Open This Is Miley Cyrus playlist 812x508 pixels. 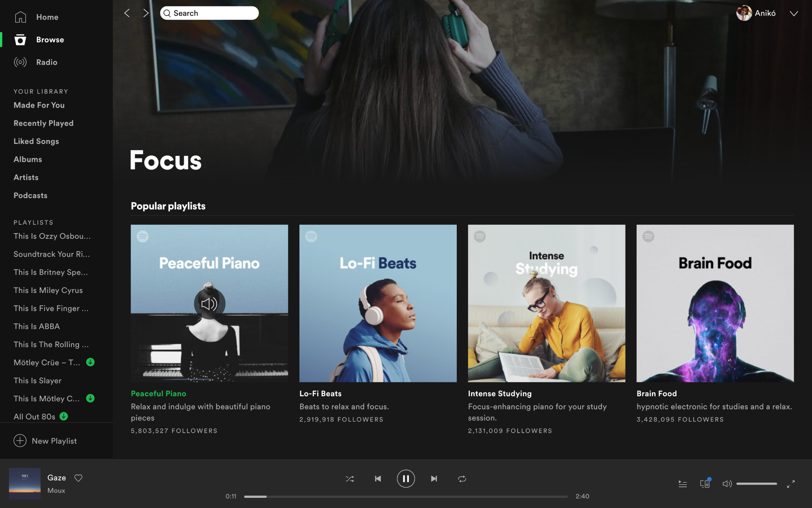48,290
